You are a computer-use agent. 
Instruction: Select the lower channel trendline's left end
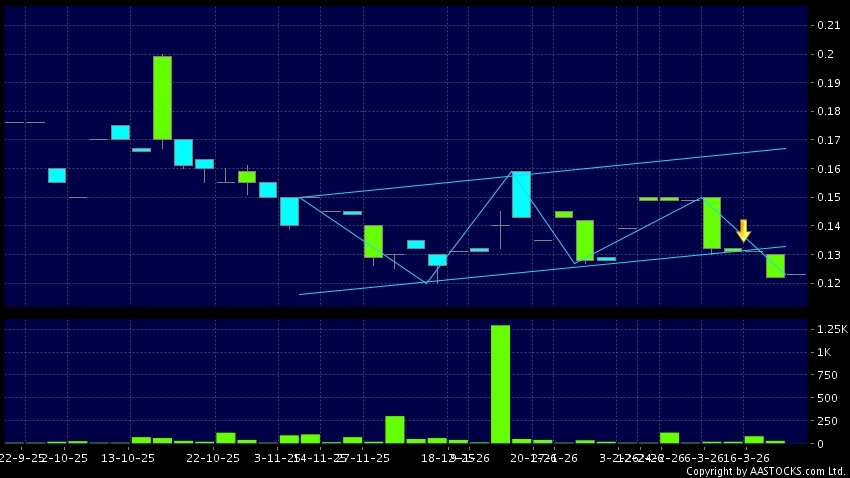[300, 294]
